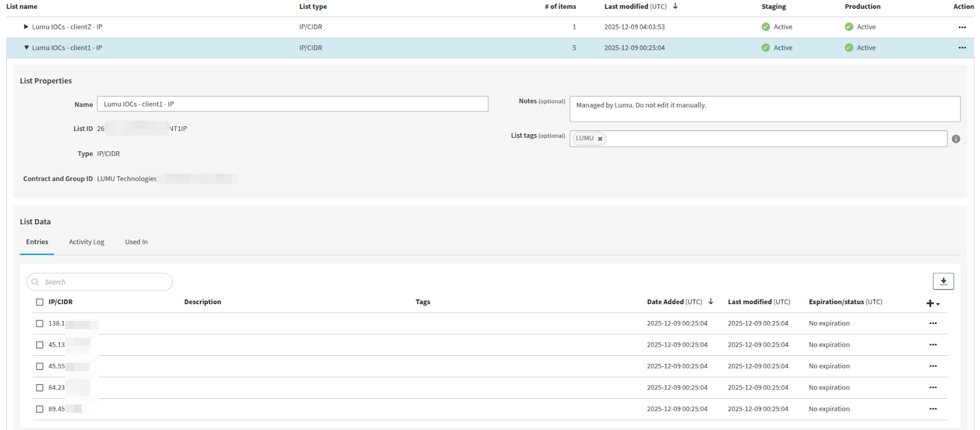Open row actions for entry 45.55
The height and width of the screenshot is (430, 980).
[x=932, y=366]
